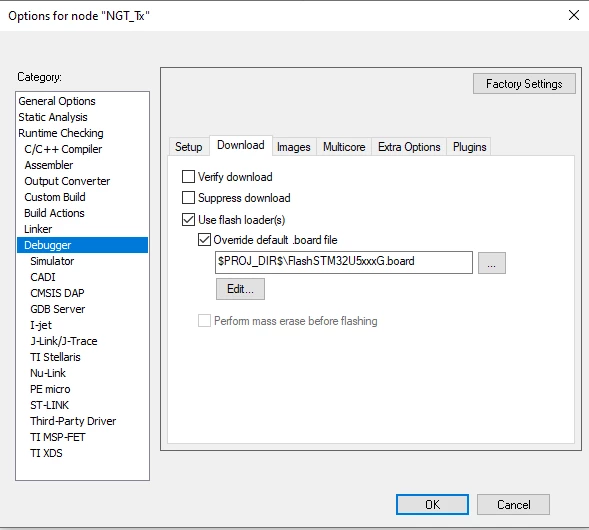Click the Factory Settings button
This screenshot has width=589, height=530.
pos(524,83)
